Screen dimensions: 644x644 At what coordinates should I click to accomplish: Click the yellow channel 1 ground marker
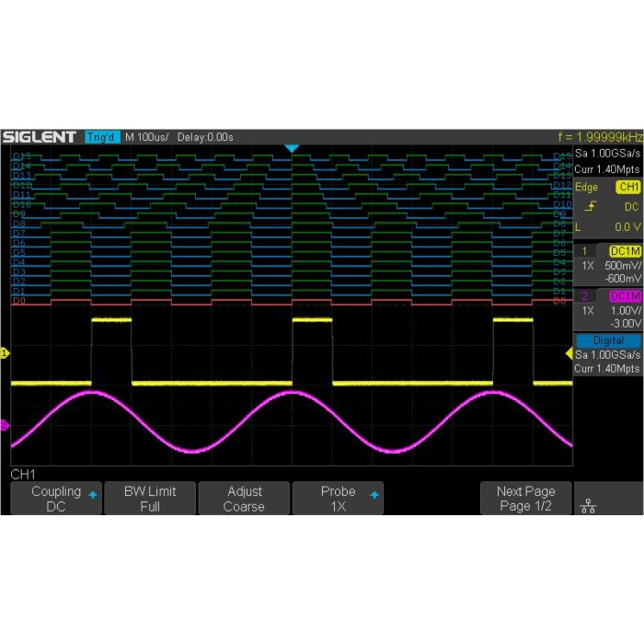point(5,353)
